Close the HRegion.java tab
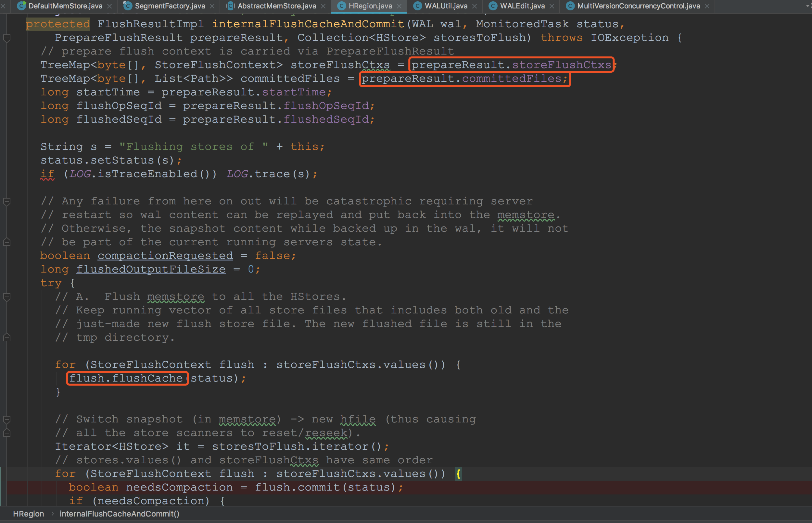Viewport: 812px width, 523px height. tap(399, 6)
